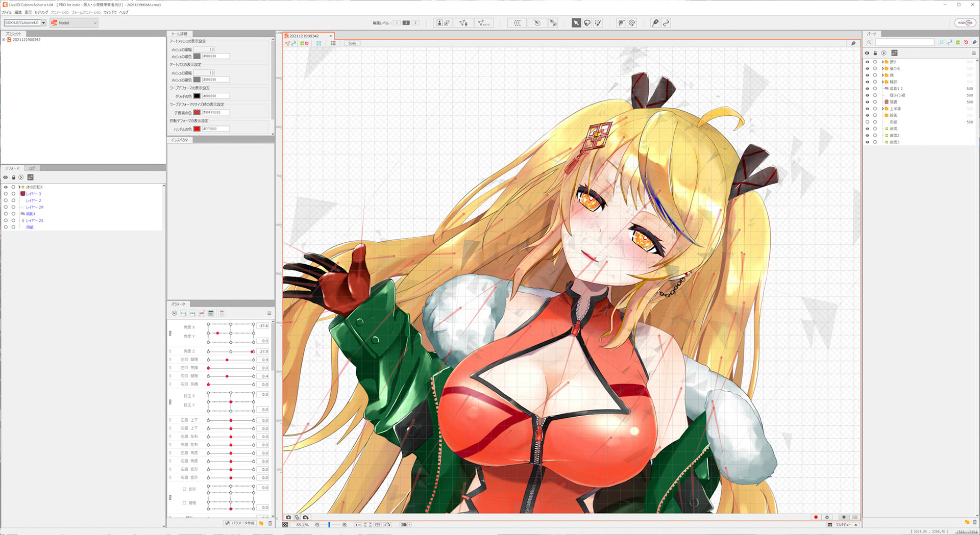Hide the 曲面3 deformer in the parts panel
The image size is (980, 535).
pos(867,142)
